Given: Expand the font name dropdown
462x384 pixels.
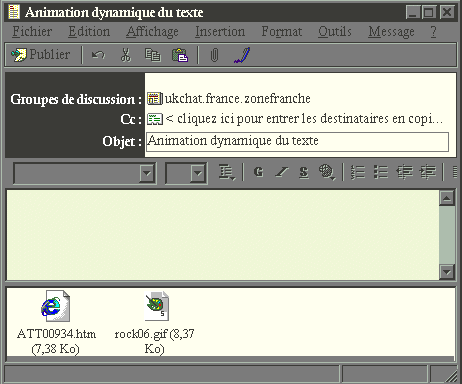Looking at the screenshot, I should pyautogui.click(x=147, y=173).
